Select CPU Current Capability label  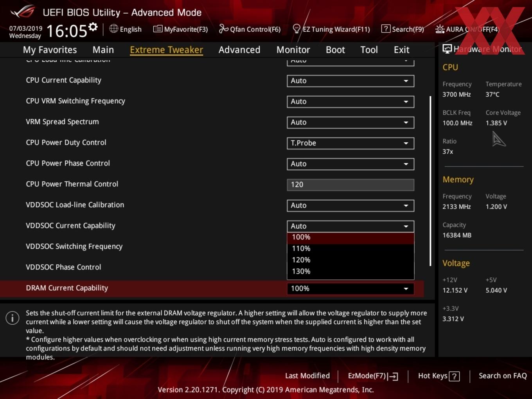(x=63, y=80)
